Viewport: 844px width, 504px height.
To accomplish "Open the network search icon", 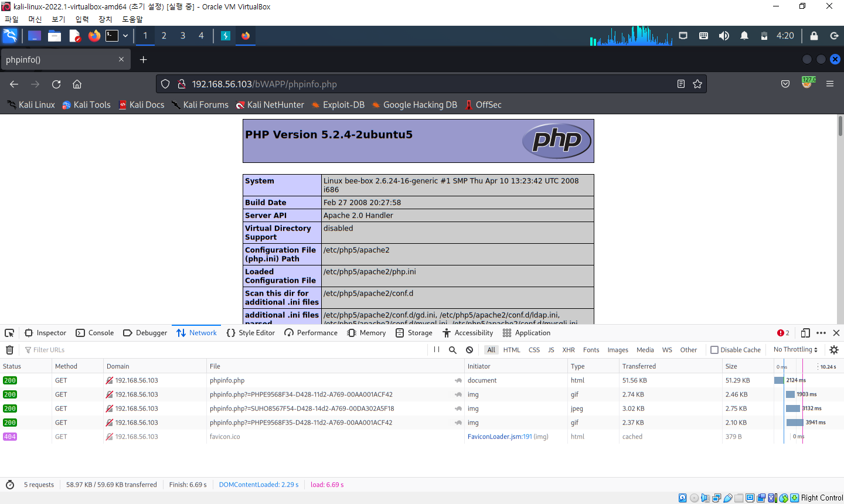I will pos(452,350).
